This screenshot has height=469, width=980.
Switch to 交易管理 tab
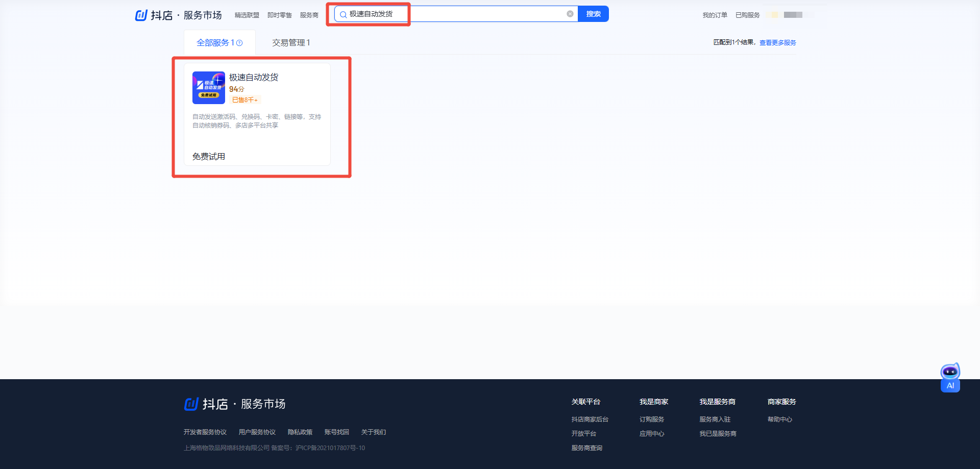(290, 43)
